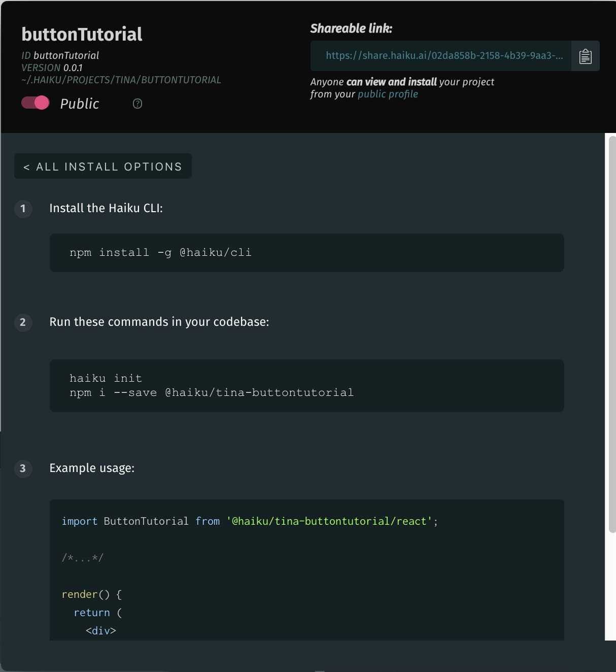This screenshot has height=672, width=616.
Task: Click the buttonTutorial project title
Action: (x=82, y=34)
